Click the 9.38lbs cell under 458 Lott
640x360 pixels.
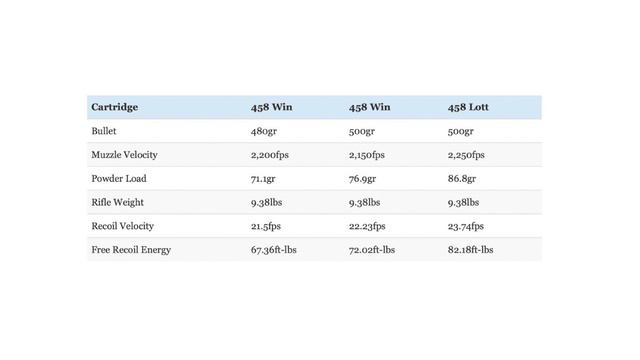click(x=463, y=202)
